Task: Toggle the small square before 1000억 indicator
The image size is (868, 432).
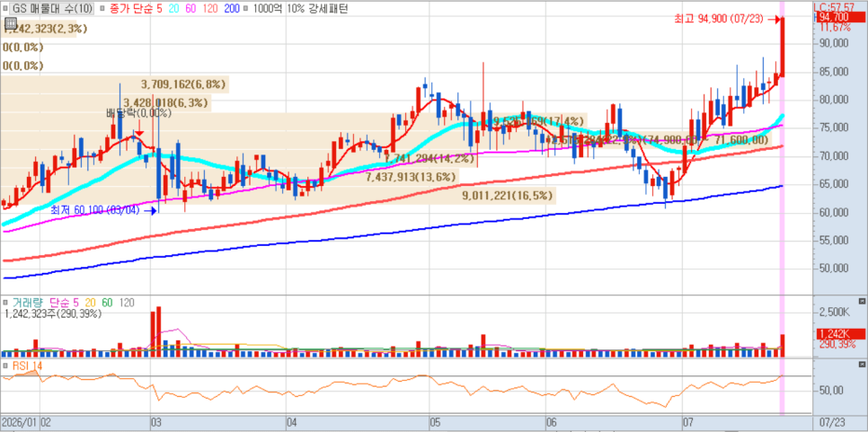Action: [x=246, y=8]
